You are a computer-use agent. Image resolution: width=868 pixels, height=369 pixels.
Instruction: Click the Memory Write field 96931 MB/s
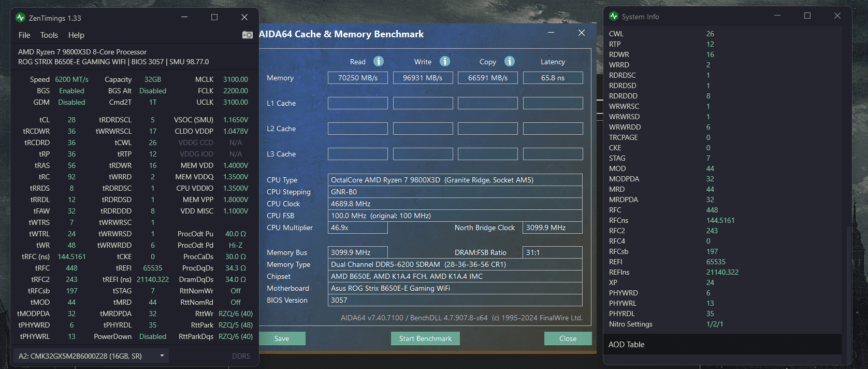[423, 78]
